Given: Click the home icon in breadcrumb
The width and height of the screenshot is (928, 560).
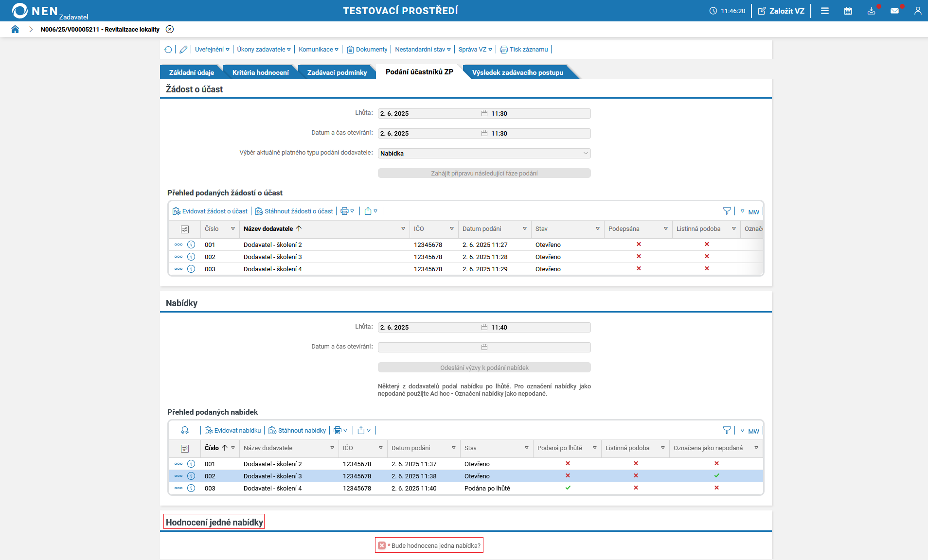Looking at the screenshot, I should 15,29.
